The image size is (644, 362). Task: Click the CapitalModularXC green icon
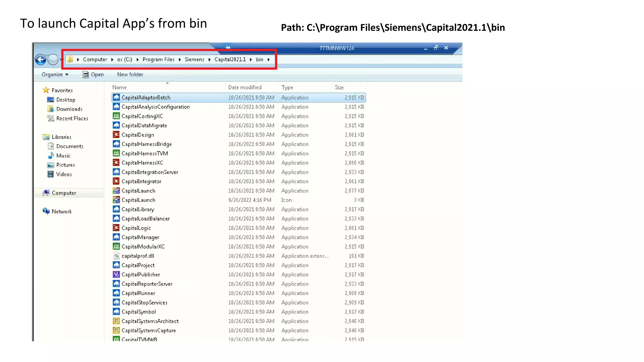[116, 247]
